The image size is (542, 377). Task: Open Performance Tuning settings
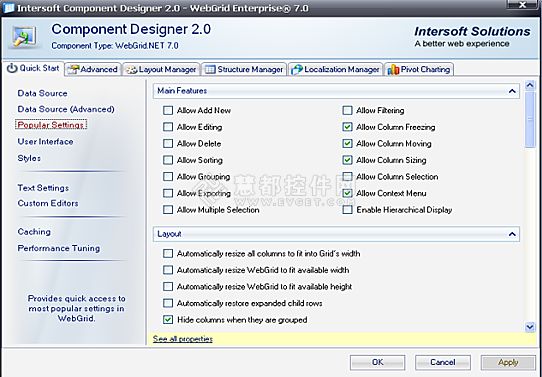click(59, 248)
